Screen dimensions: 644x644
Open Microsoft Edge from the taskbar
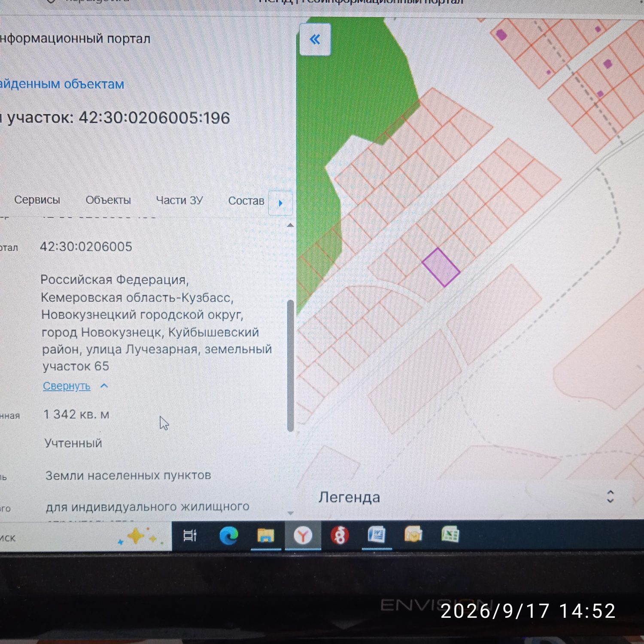[x=228, y=535]
